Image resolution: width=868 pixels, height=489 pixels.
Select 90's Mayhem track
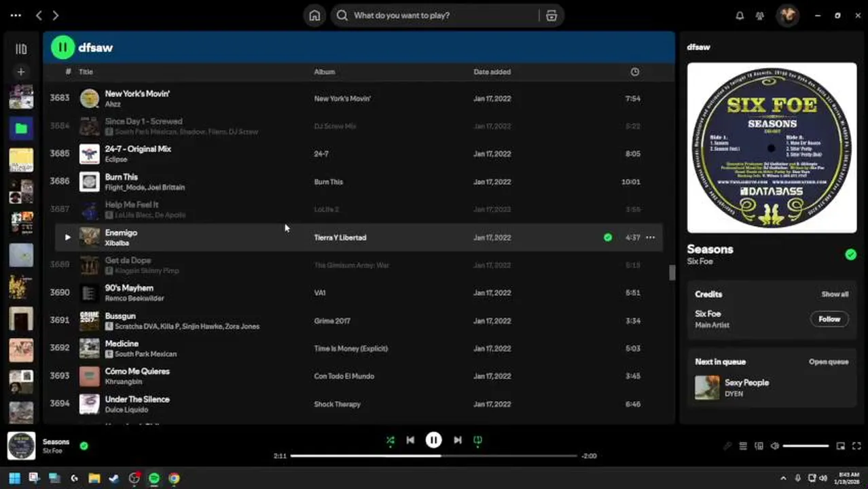coord(359,293)
